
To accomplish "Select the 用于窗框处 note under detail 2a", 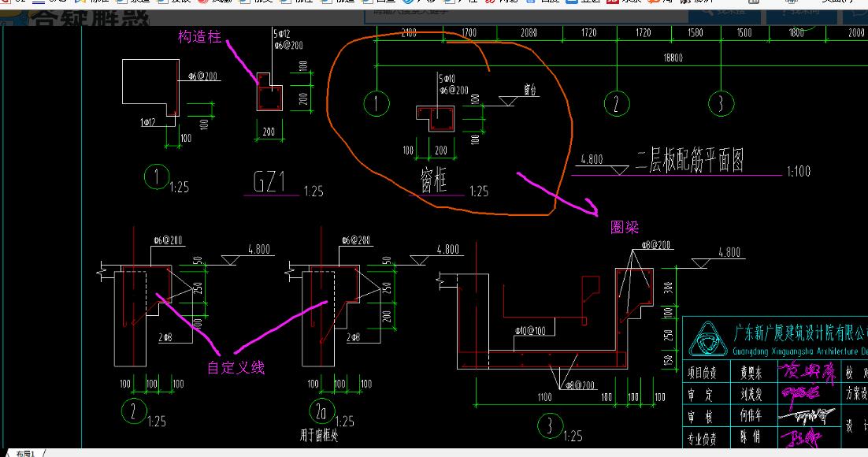I will (319, 436).
